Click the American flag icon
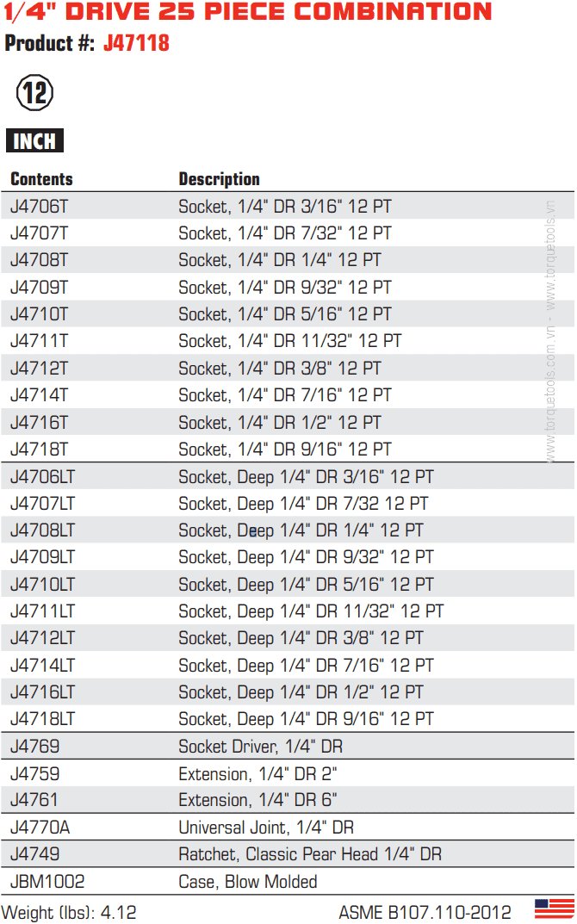 point(553,908)
